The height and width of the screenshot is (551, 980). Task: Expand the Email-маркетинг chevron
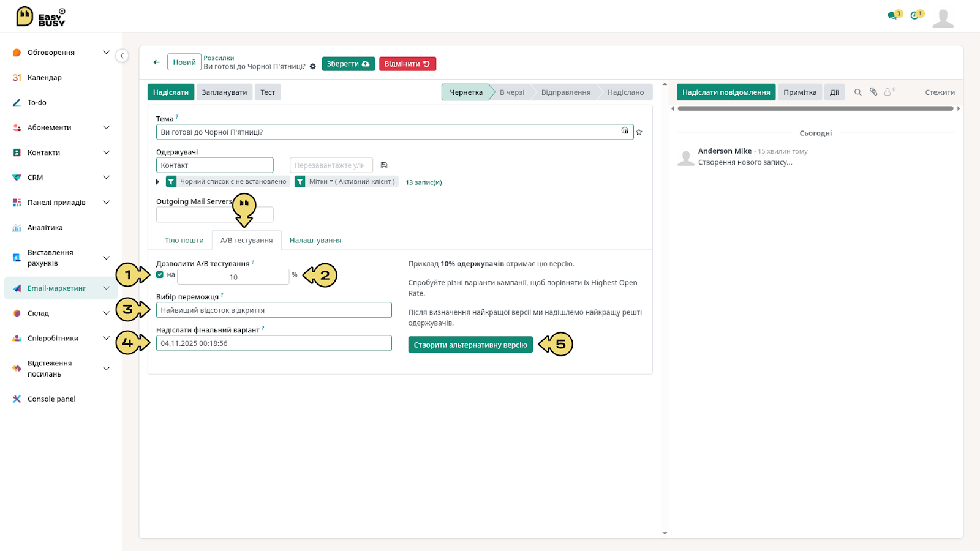(106, 288)
